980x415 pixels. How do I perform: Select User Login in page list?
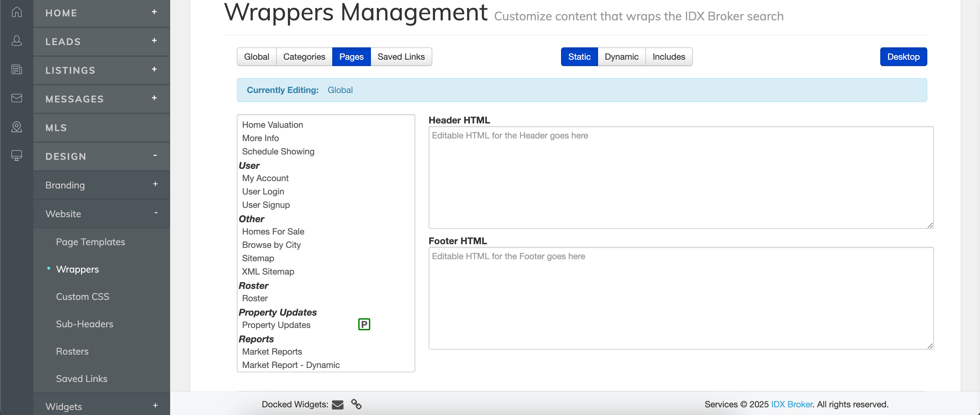tap(263, 192)
